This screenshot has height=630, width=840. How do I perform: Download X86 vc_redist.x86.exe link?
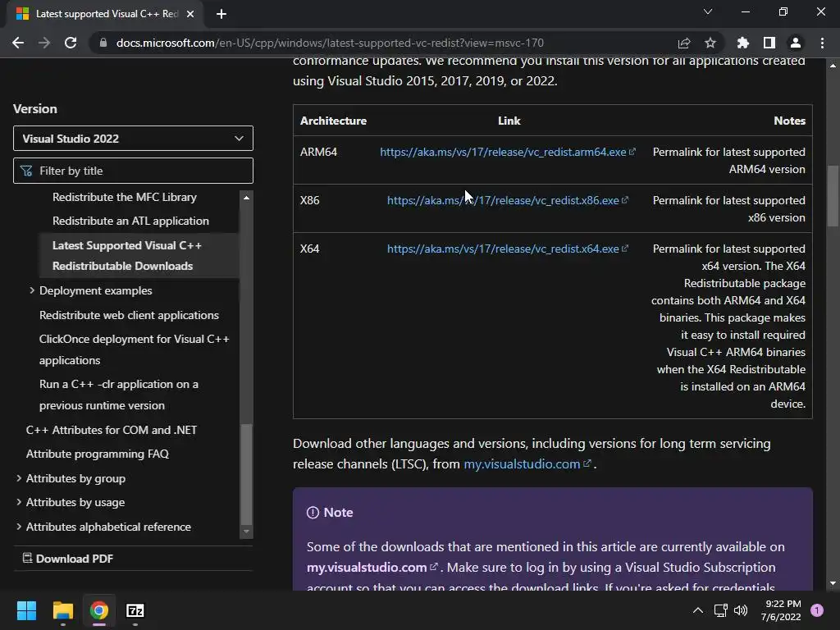point(507,200)
